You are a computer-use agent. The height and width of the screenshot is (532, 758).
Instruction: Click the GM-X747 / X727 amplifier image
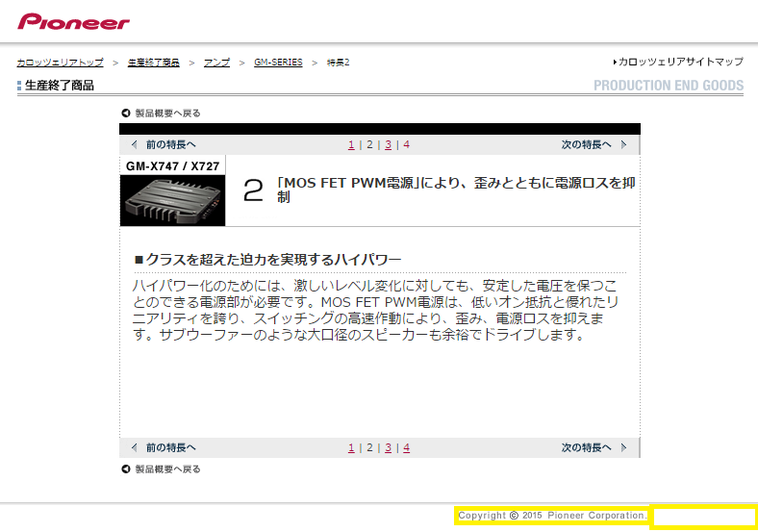172,201
